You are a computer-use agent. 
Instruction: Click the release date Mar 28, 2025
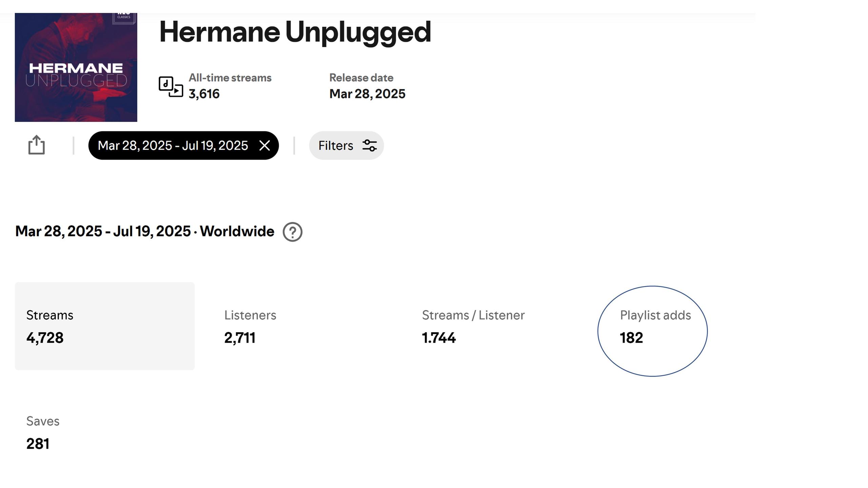(x=367, y=94)
